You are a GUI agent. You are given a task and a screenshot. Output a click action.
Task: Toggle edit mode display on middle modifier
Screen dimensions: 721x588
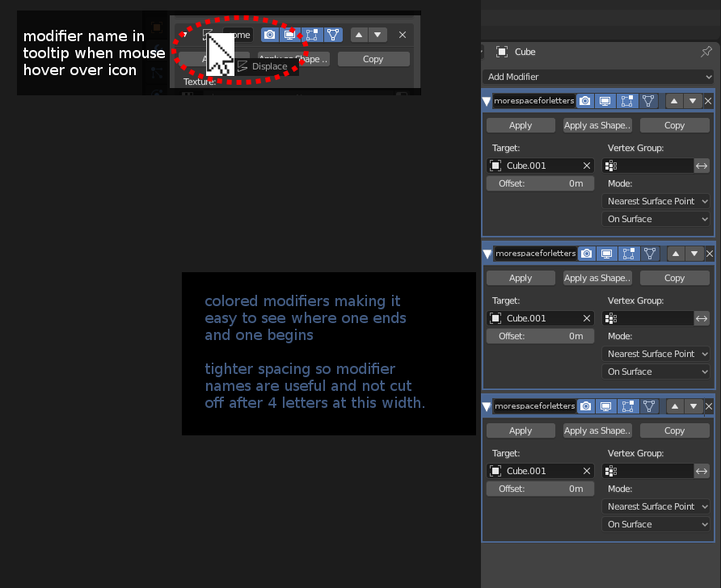point(629,254)
